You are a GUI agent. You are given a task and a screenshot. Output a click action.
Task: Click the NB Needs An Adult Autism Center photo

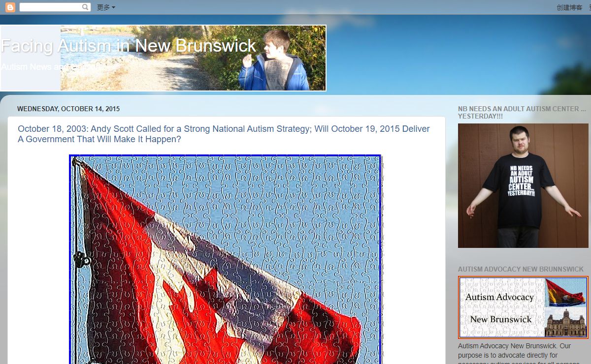pos(523,185)
